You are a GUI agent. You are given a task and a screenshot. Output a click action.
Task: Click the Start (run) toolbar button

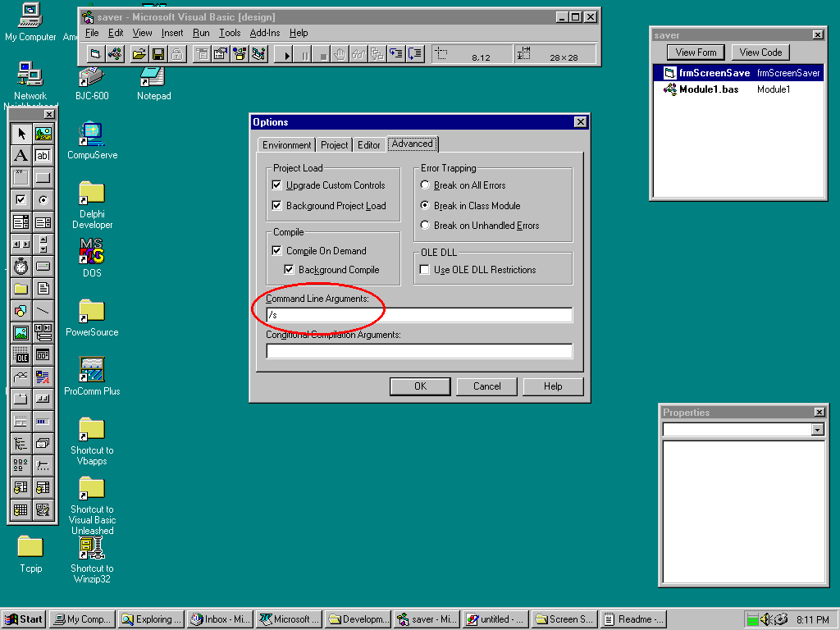pyautogui.click(x=287, y=54)
